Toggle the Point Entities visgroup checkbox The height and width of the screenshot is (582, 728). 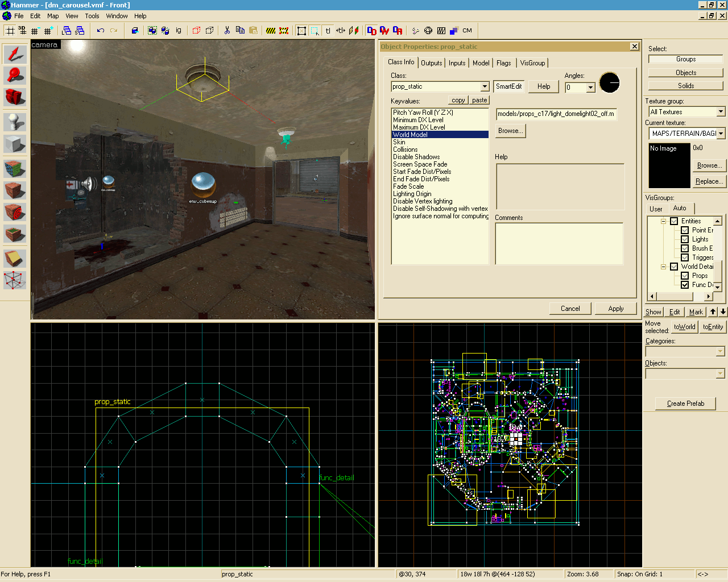click(685, 230)
